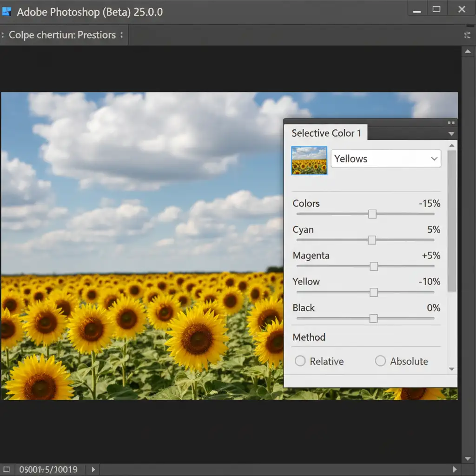Click the small square icon in the status bar
The width and height of the screenshot is (476, 476).
(7, 469)
